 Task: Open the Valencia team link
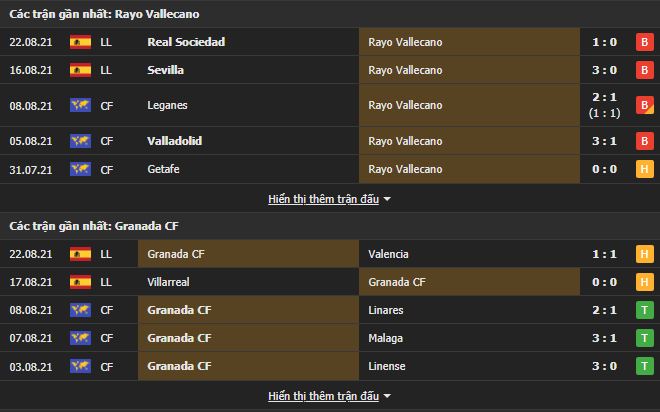pos(389,254)
